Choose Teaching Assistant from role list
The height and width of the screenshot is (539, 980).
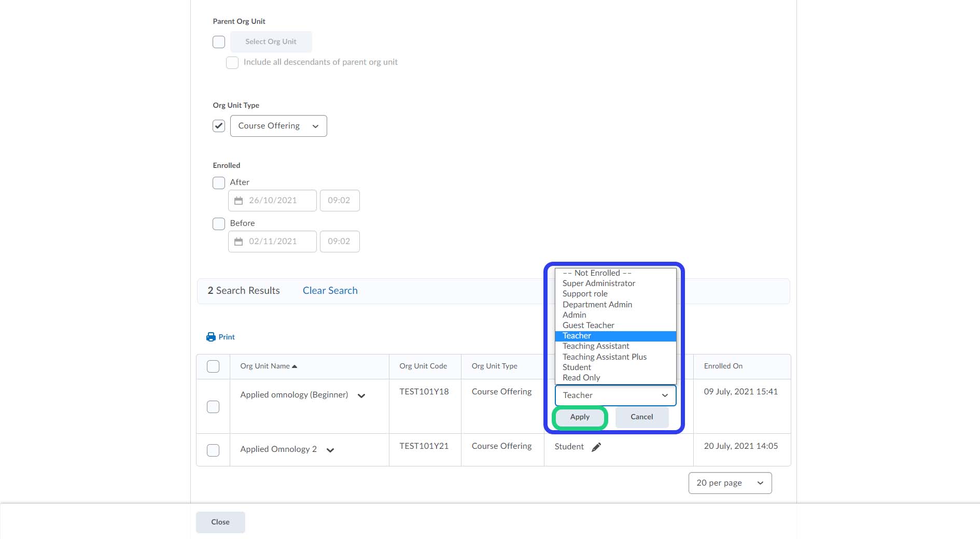(596, 346)
